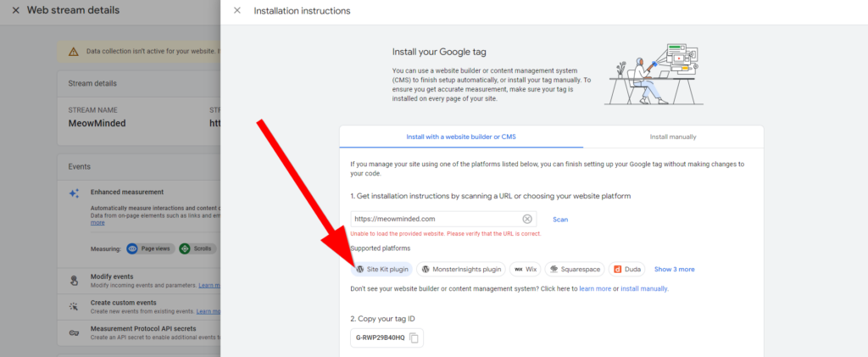Open Measurement Protocol API secrets

tap(142, 328)
